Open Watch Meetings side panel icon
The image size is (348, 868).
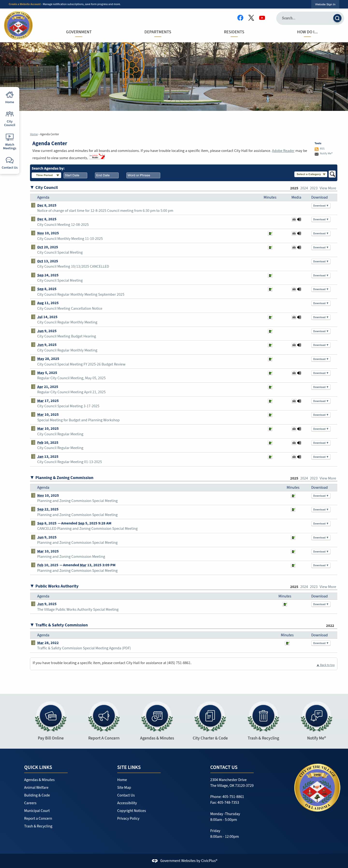[x=9, y=141]
